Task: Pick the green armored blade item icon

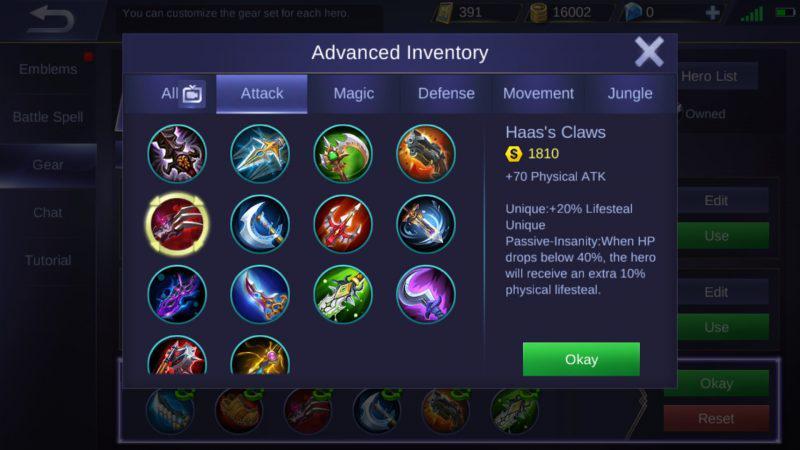Action: pos(343,294)
